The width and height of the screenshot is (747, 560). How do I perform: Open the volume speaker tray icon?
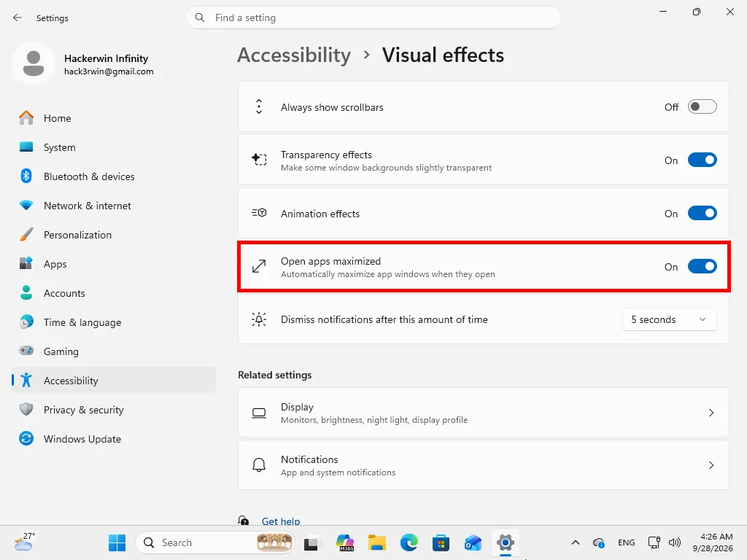click(x=675, y=542)
